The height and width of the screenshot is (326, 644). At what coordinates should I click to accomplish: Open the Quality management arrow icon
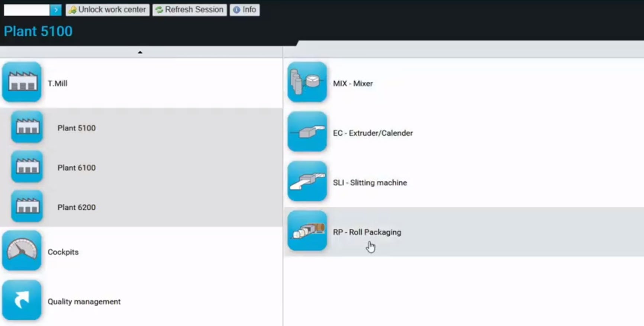click(x=22, y=300)
